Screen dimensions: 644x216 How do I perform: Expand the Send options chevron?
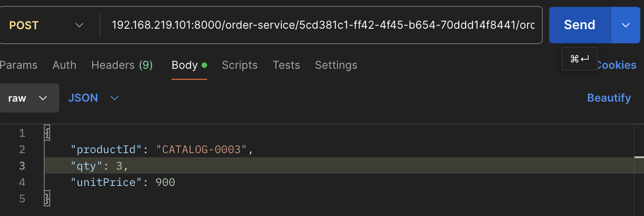pyautogui.click(x=625, y=25)
